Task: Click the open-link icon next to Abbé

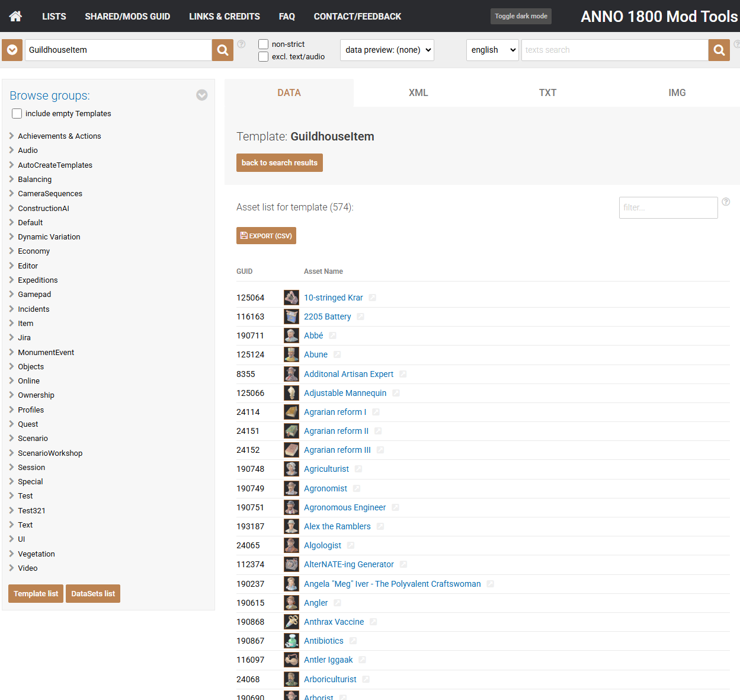Action: point(332,336)
